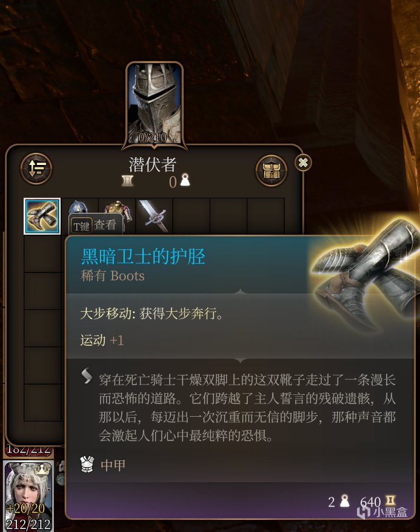
Task: Click the 潜伏者 container title
Action: 153,164
